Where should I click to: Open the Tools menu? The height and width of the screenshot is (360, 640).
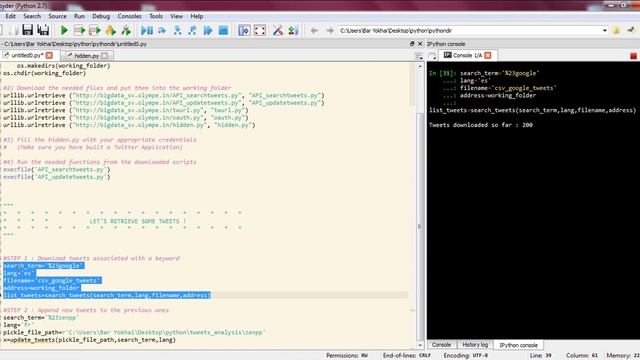coord(156,16)
